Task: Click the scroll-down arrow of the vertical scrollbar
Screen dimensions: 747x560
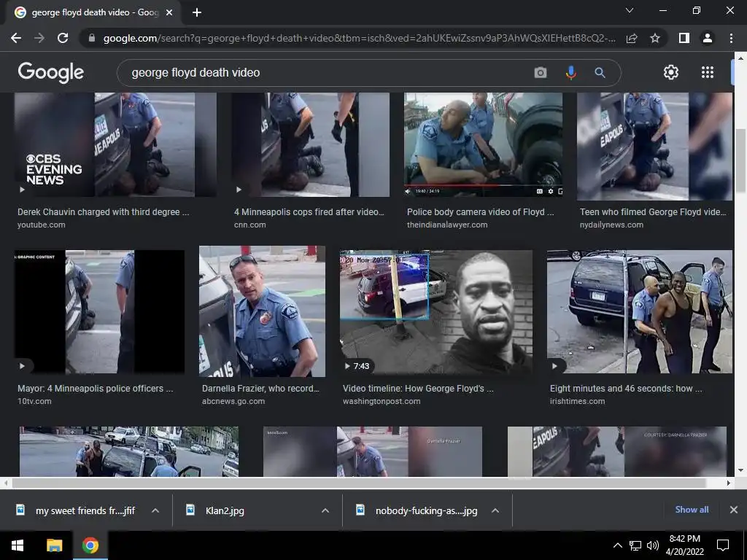Action: [x=740, y=470]
